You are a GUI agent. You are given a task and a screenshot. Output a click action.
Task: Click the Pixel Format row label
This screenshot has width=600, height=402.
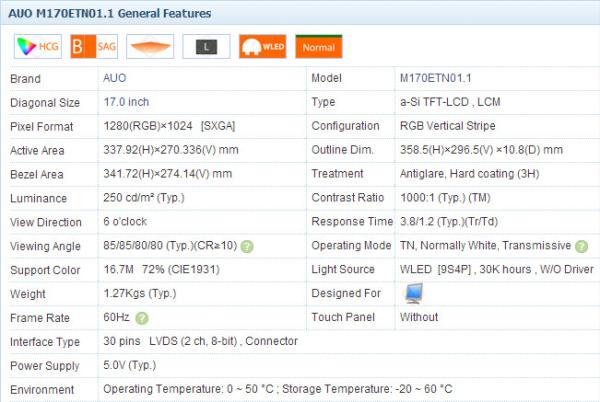click(42, 127)
